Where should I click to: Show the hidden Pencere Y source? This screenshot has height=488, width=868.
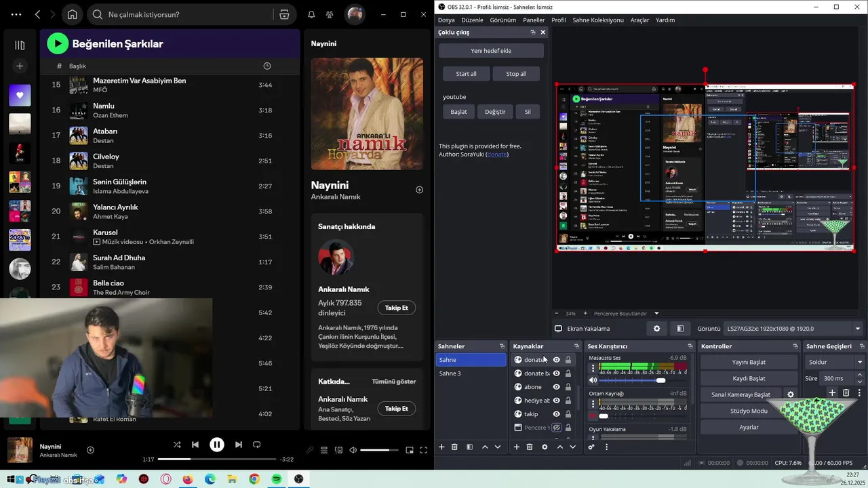pyautogui.click(x=556, y=428)
